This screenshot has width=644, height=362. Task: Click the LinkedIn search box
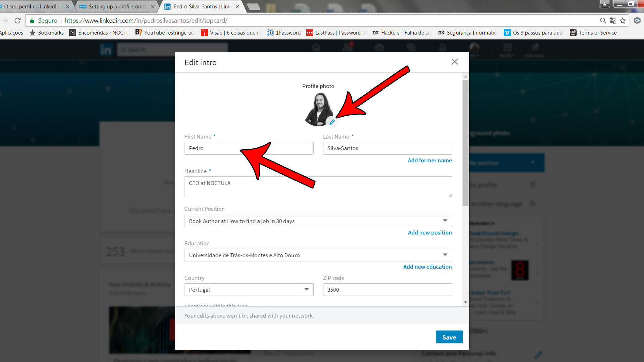coord(172,50)
